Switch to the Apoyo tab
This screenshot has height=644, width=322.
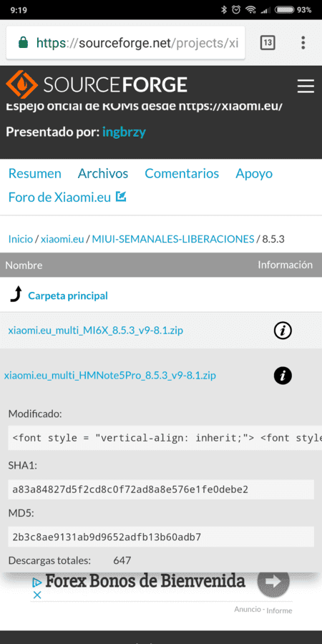click(254, 173)
